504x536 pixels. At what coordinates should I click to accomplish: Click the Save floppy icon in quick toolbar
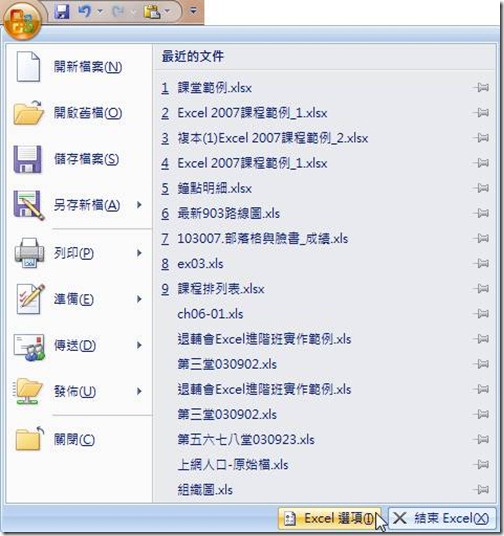point(62,12)
